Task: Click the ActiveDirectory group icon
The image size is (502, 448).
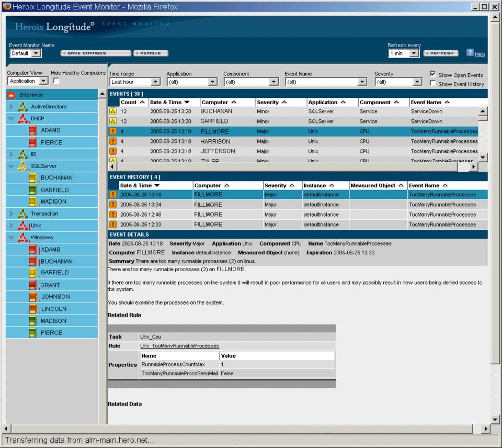Action: [x=22, y=107]
